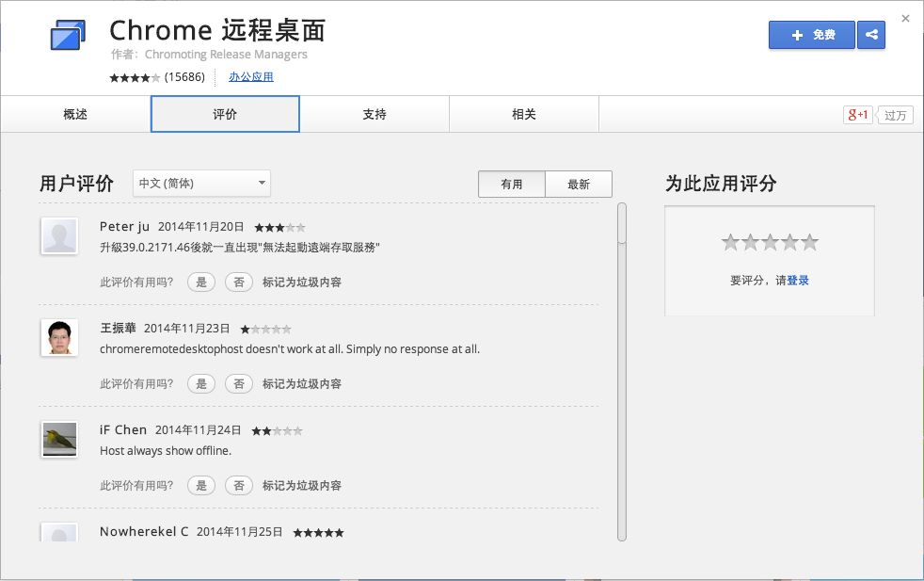Viewport: 924px width, 581px height.
Task: Sort reviews by 最新
Action: (579, 184)
